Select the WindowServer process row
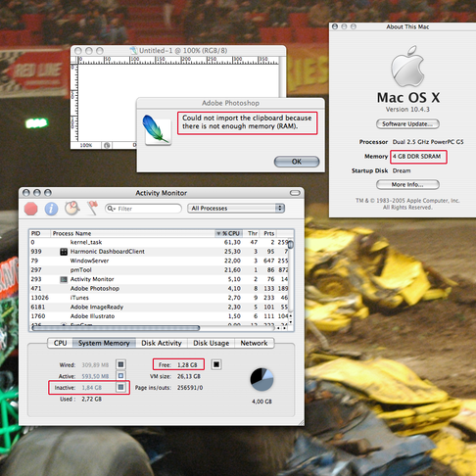The height and width of the screenshot is (476, 476). point(160,261)
